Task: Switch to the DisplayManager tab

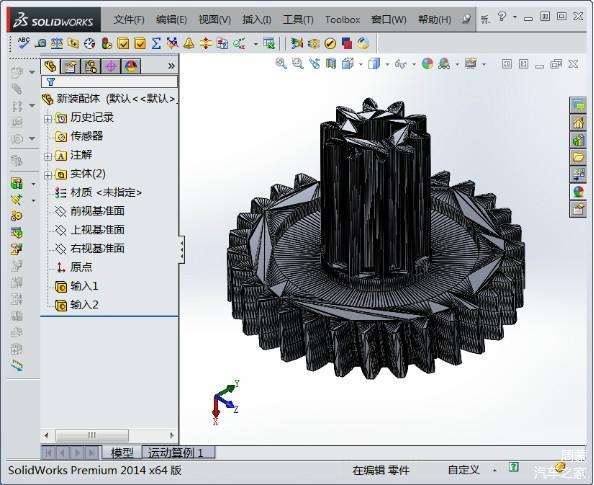Action: tap(131, 66)
